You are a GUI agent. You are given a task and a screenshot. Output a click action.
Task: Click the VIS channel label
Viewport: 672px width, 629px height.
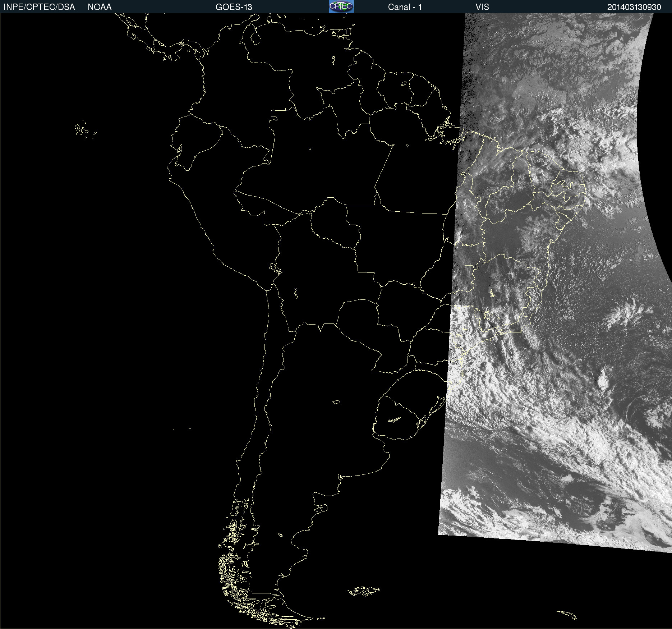(x=482, y=7)
